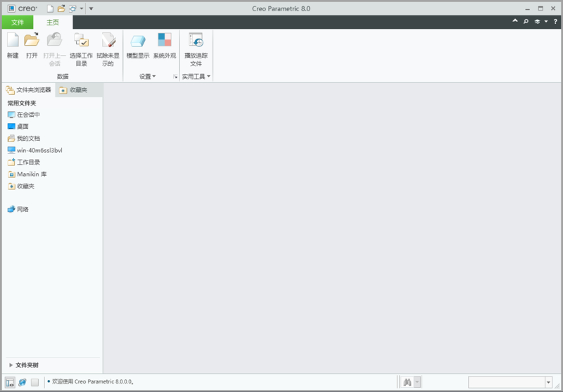
Task: Click Open folder icon in quick access toolbar
Action: pos(61,8)
